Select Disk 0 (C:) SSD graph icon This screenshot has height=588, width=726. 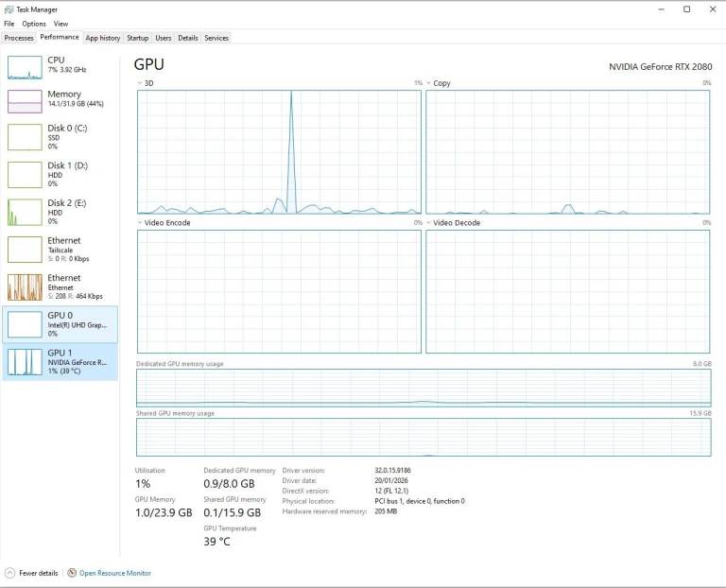pyautogui.click(x=25, y=137)
